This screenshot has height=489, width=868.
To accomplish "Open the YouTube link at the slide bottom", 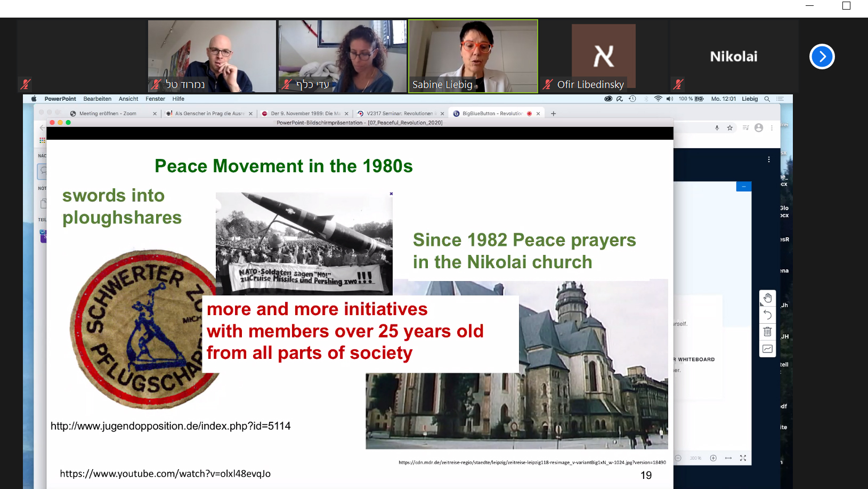I will tap(167, 473).
